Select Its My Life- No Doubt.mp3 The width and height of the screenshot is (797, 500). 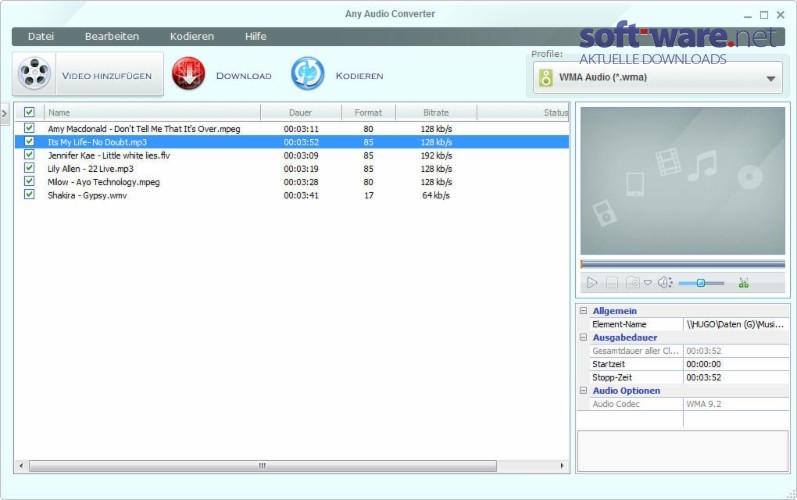(292, 142)
